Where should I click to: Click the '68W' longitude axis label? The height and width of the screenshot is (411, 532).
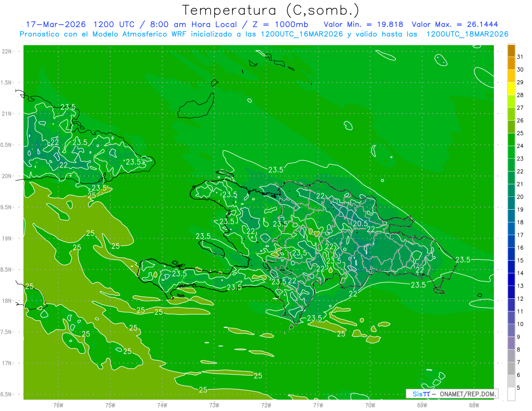[473, 405]
